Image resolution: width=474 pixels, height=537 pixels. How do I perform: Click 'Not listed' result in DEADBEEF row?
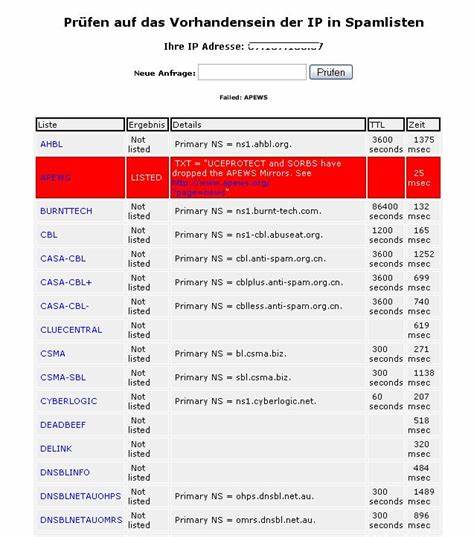139,425
